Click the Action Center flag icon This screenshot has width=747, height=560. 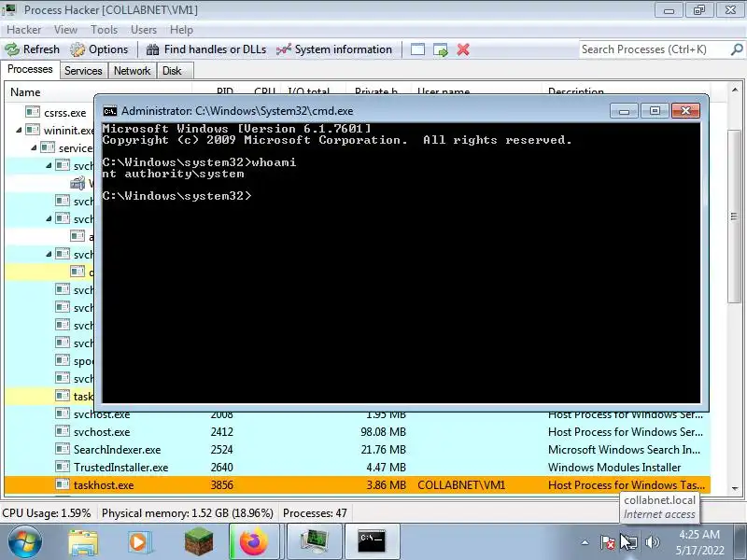[x=608, y=542]
